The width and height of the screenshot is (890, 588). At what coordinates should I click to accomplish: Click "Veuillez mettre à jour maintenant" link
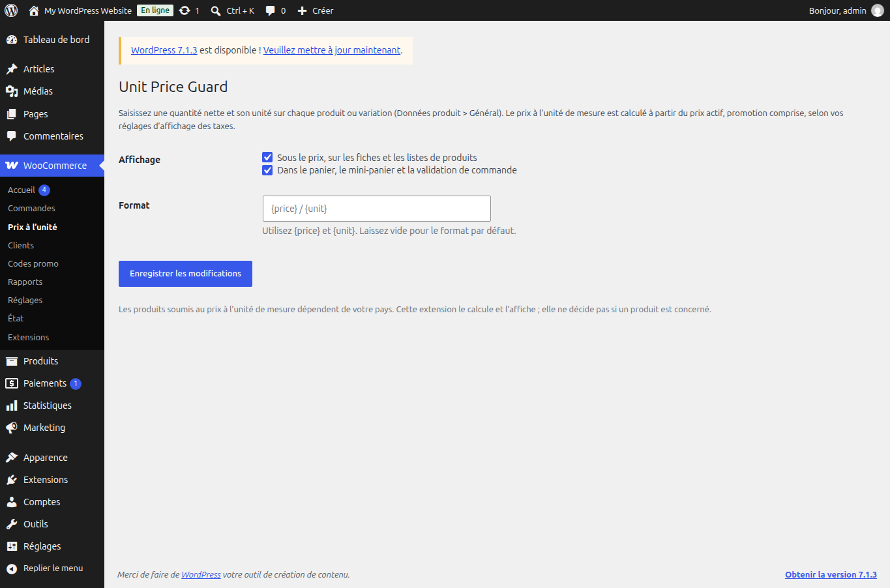click(x=332, y=50)
